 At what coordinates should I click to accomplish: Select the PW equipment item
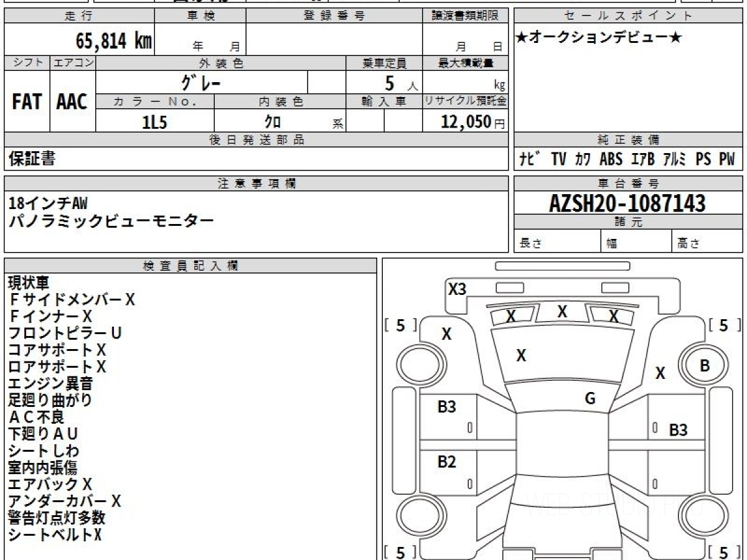727,159
